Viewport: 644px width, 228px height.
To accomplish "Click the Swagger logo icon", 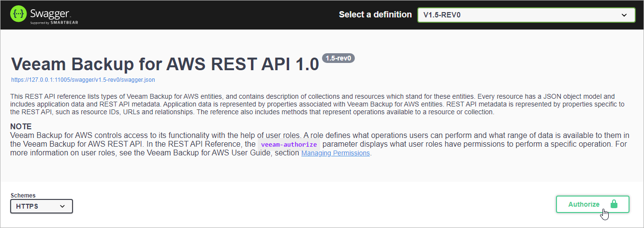I will click(18, 15).
